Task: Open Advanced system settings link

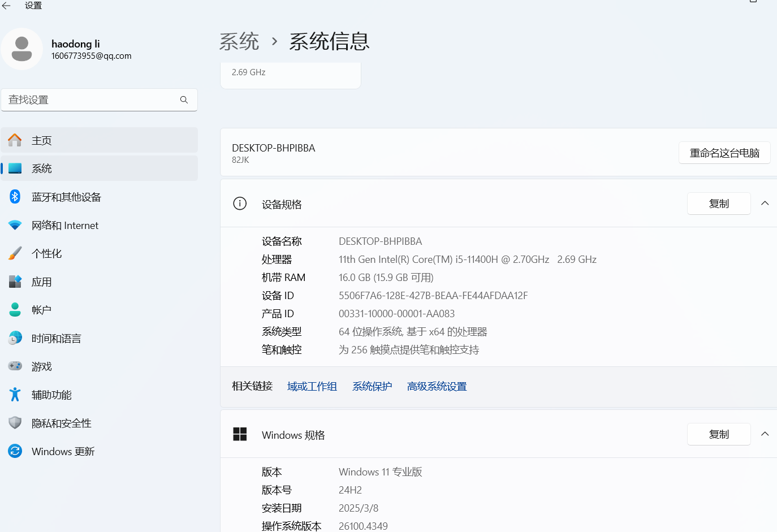Action: [437, 386]
